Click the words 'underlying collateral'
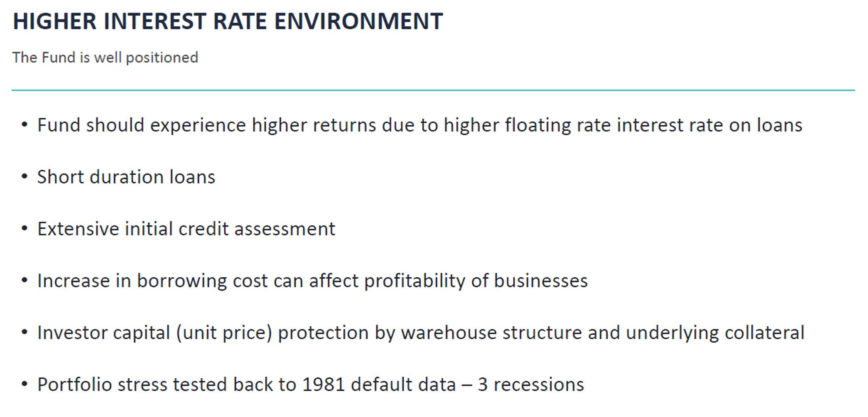The width and height of the screenshot is (868, 417). pos(715,333)
